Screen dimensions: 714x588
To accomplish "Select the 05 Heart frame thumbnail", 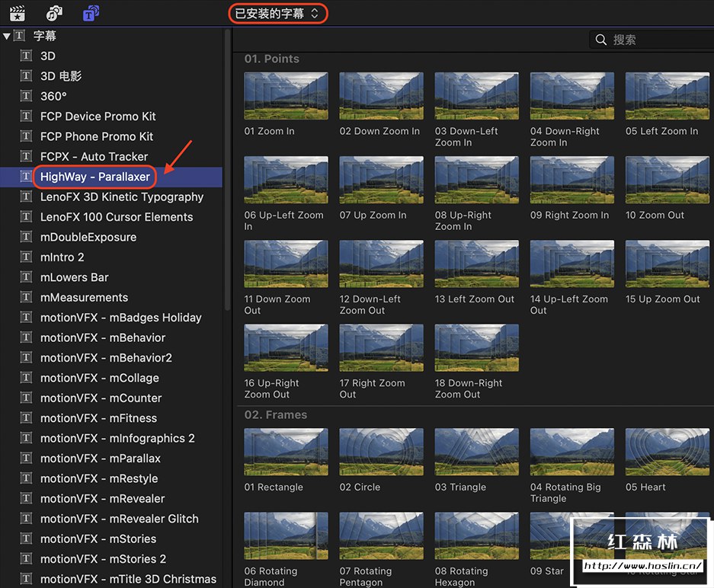I will (667, 452).
